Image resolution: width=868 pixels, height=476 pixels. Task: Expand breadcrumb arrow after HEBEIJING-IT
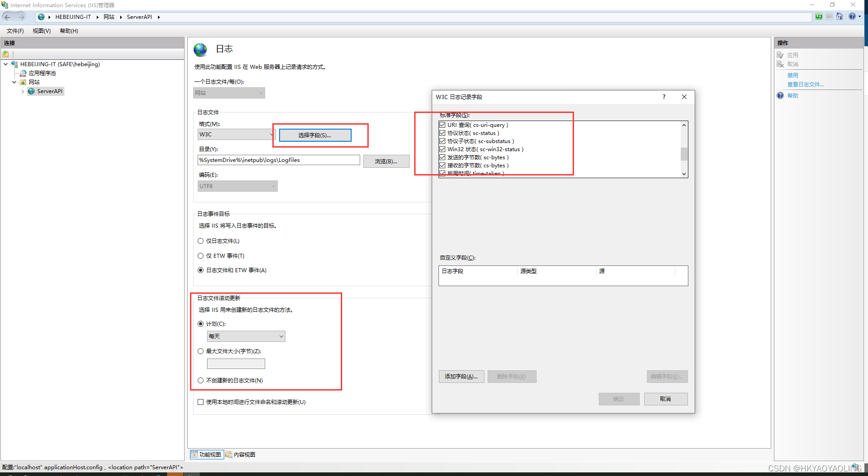[97, 17]
